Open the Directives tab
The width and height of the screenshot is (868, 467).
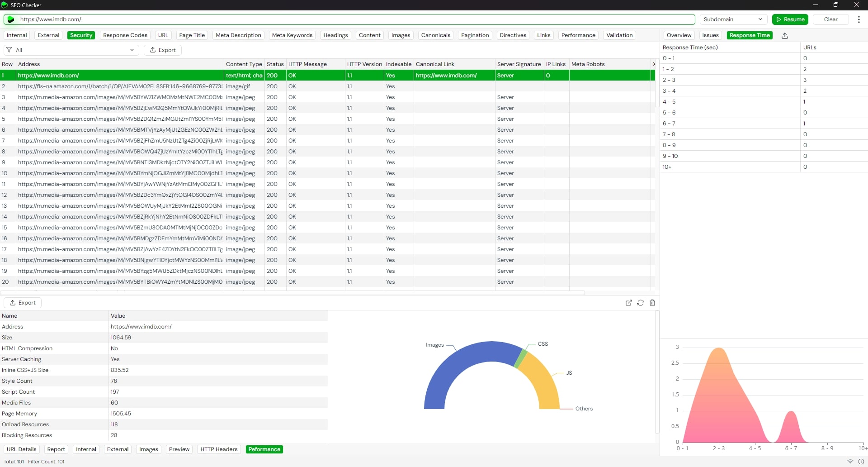(x=513, y=35)
